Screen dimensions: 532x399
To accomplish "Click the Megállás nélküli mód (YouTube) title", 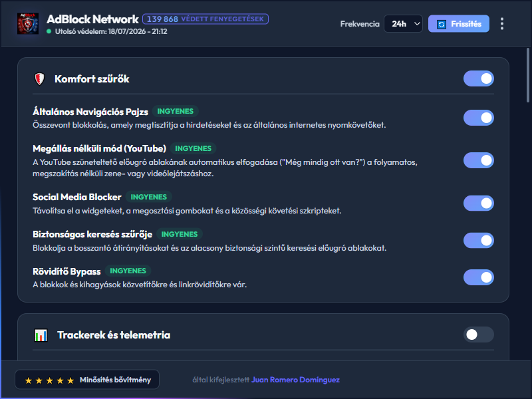I will [x=99, y=148].
